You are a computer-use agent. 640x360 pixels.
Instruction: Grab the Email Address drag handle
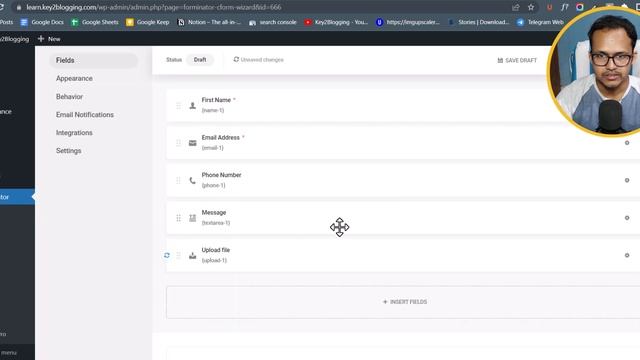[x=178, y=143]
